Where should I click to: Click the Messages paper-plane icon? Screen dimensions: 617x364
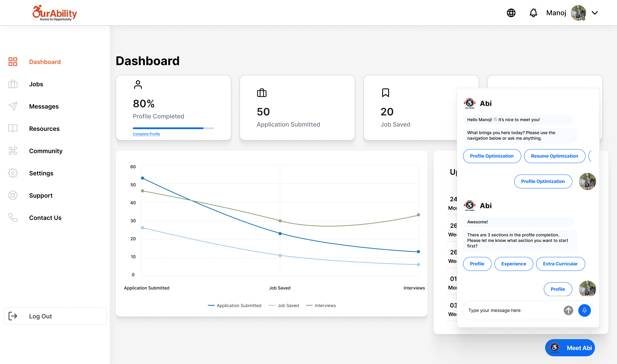[x=13, y=106]
